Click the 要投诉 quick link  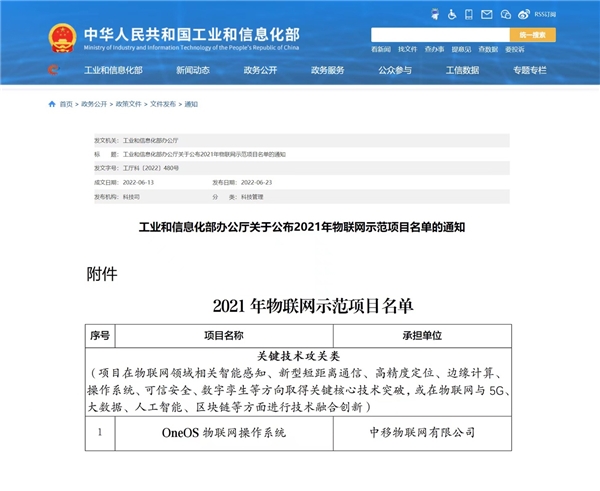(515, 49)
